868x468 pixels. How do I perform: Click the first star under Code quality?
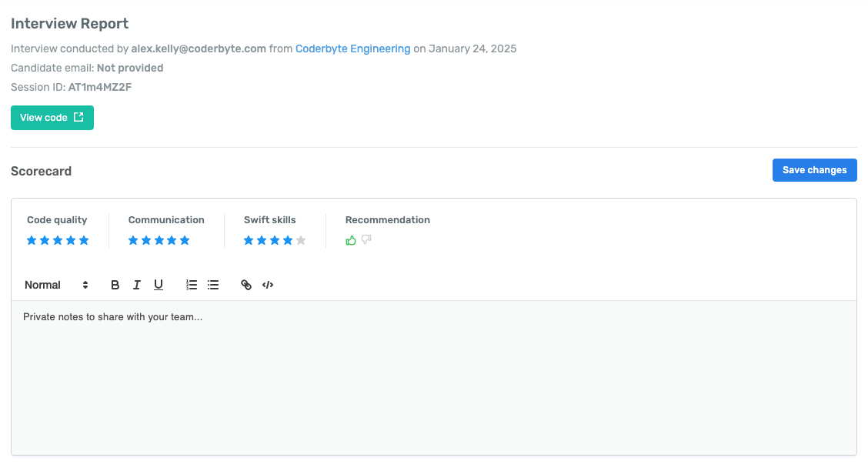32,240
